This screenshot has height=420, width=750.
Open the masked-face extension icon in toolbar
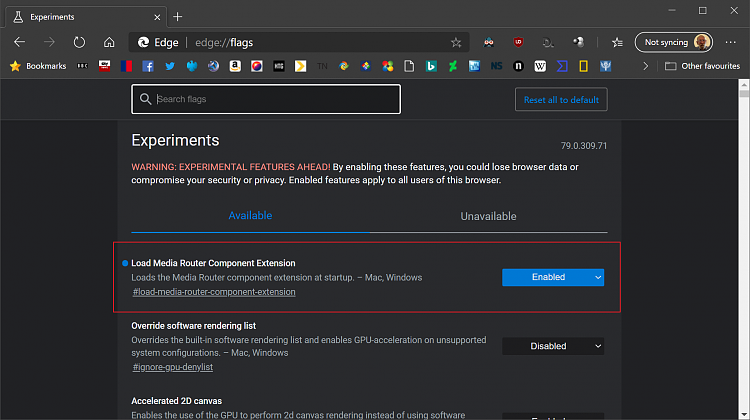(488, 42)
